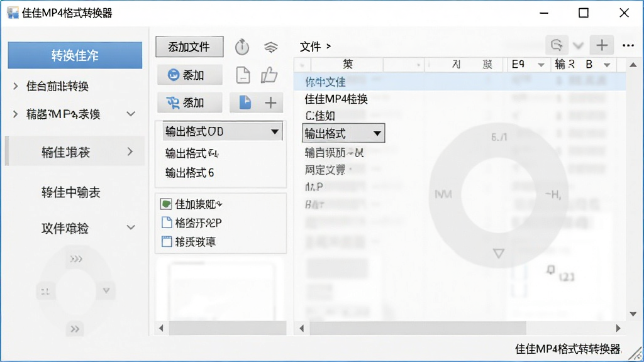The image size is (644, 362).
Task: Open the three-dot more options menu
Action: point(628,45)
